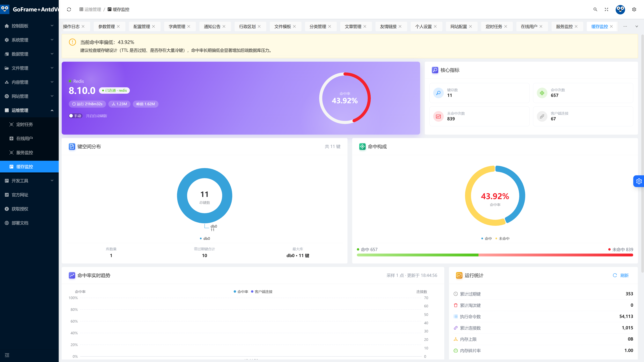
Task: Select 在线用户 in the sidebar
Action: tap(29, 138)
